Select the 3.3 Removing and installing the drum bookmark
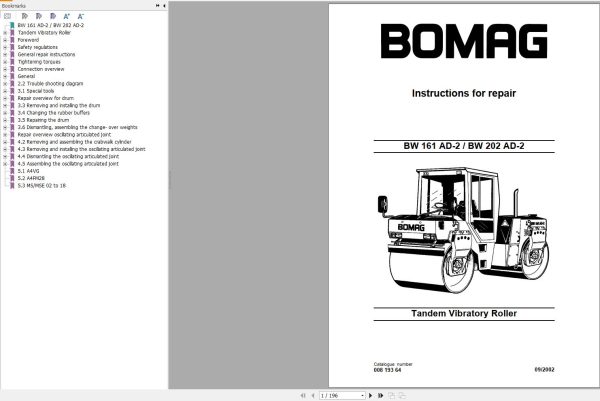This screenshot has height=401, width=600. click(59, 106)
